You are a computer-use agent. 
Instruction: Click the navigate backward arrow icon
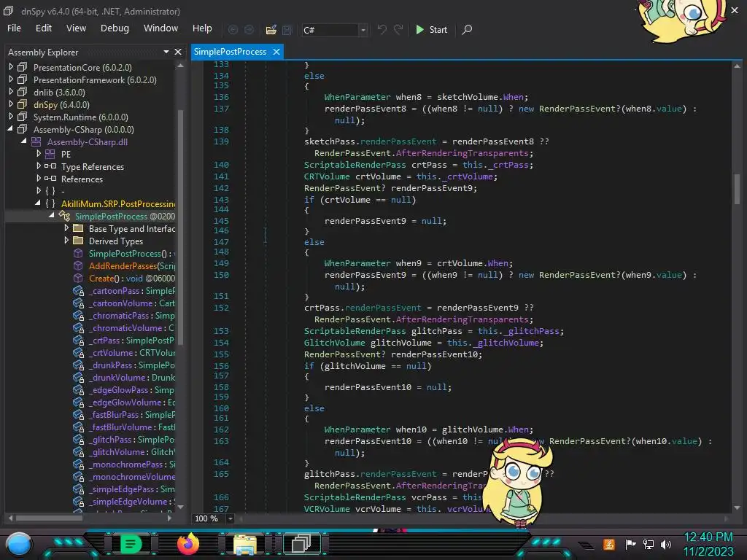[x=233, y=30]
